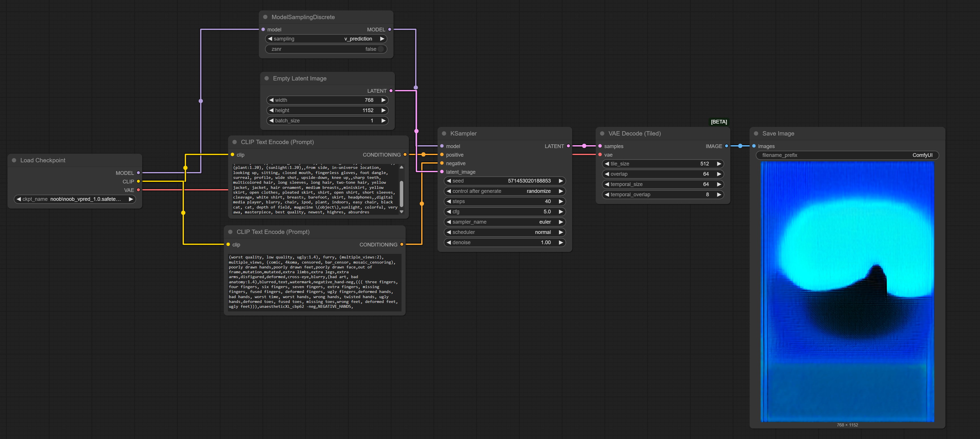Click the positive prompt scrollbar thumb
This screenshot has height=439, width=980.
click(x=401, y=193)
